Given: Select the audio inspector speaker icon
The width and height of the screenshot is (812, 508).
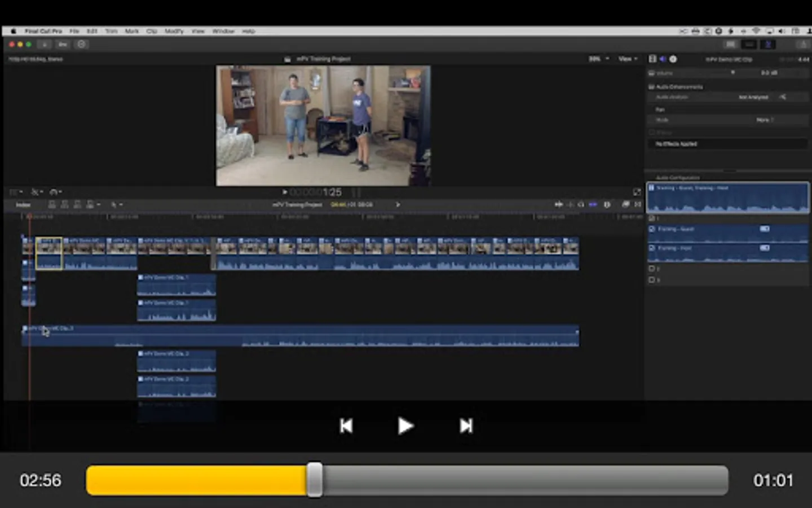Looking at the screenshot, I should [x=663, y=59].
